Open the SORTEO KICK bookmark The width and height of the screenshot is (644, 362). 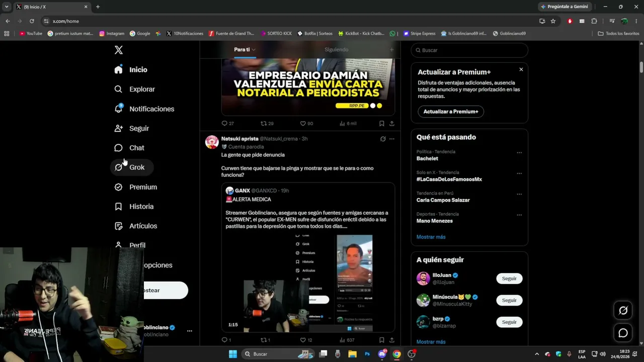[276, 34]
